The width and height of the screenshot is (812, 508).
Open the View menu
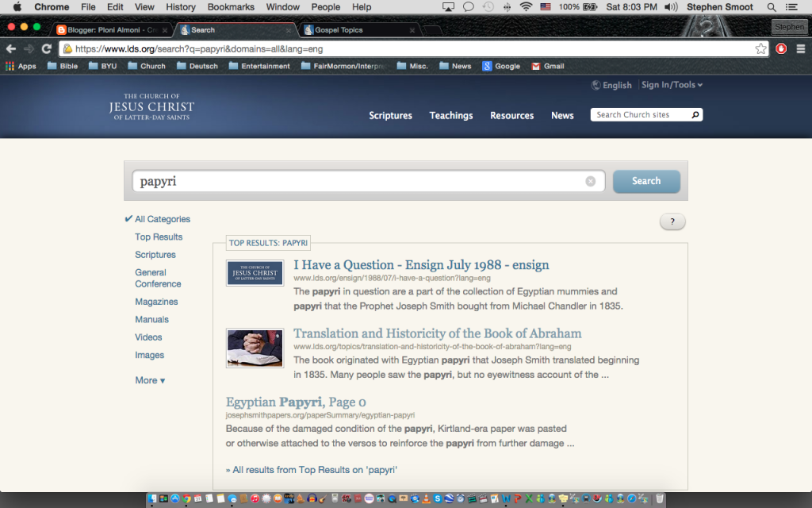coord(144,7)
